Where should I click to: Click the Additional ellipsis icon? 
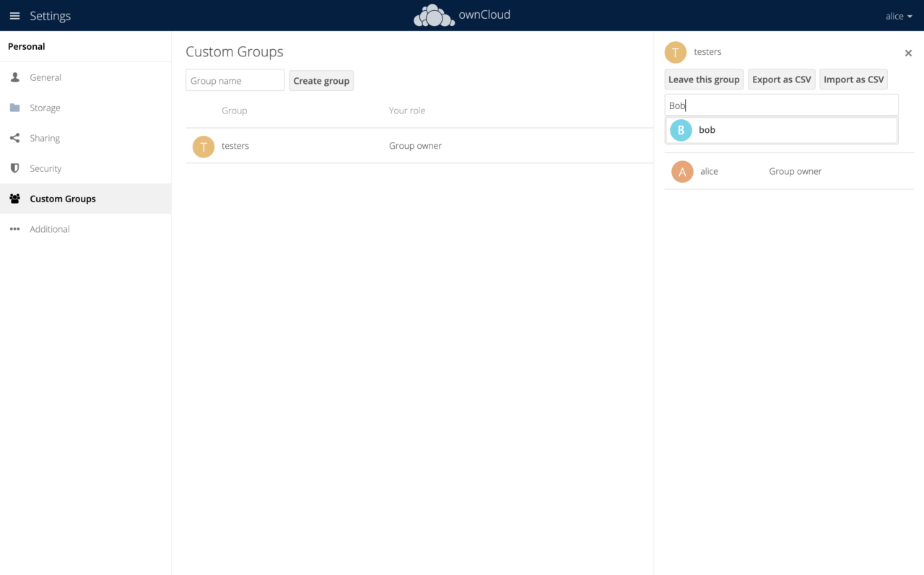[x=14, y=229]
